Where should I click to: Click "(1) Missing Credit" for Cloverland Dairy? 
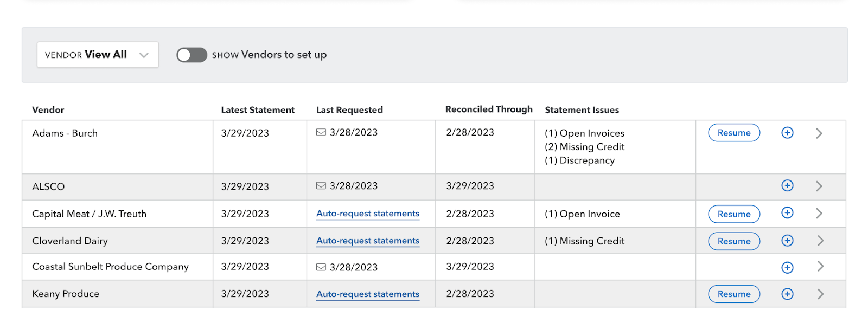(585, 241)
